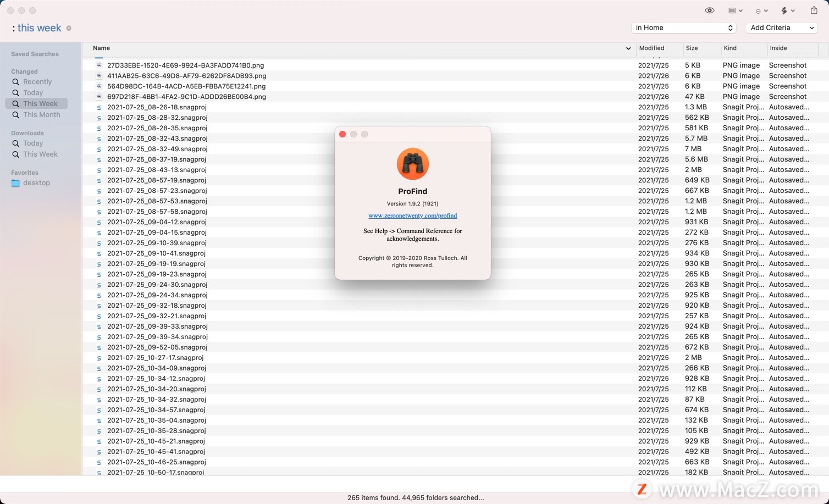This screenshot has height=504, width=829.
Task: Click Snagit icon of 2021-07-25_08-37-19.snagproj
Action: click(x=99, y=159)
